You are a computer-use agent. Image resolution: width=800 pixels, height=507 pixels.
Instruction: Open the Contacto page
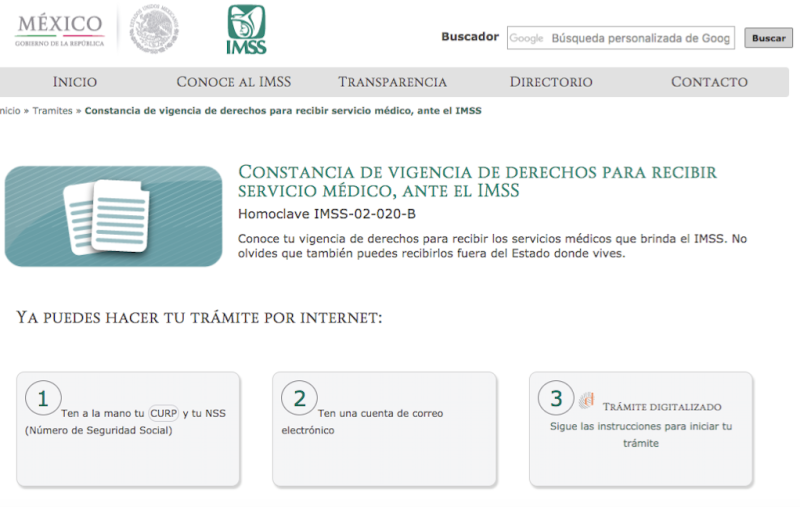(x=709, y=82)
